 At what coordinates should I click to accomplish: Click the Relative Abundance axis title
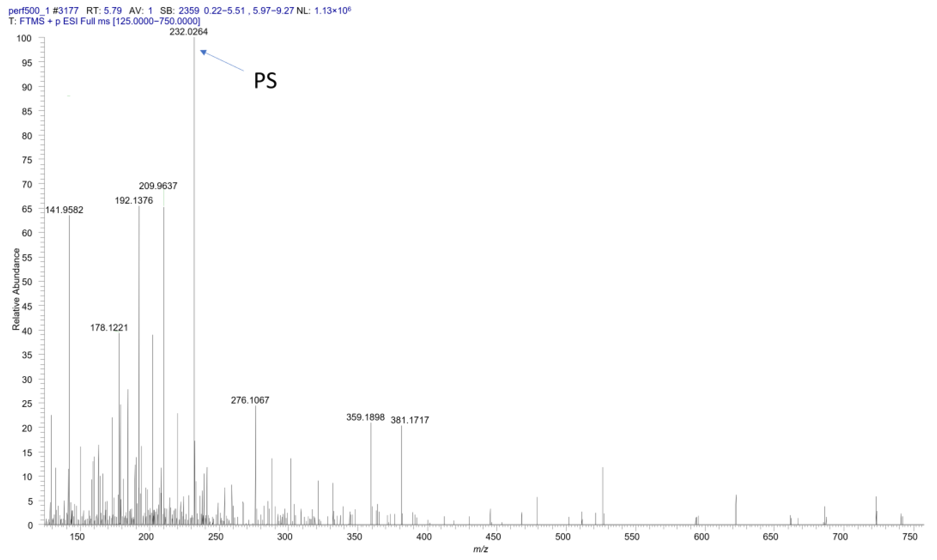16,290
